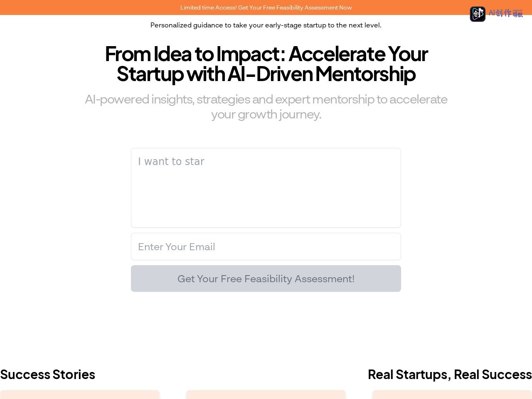Click the Success Stories section heading

48,374
